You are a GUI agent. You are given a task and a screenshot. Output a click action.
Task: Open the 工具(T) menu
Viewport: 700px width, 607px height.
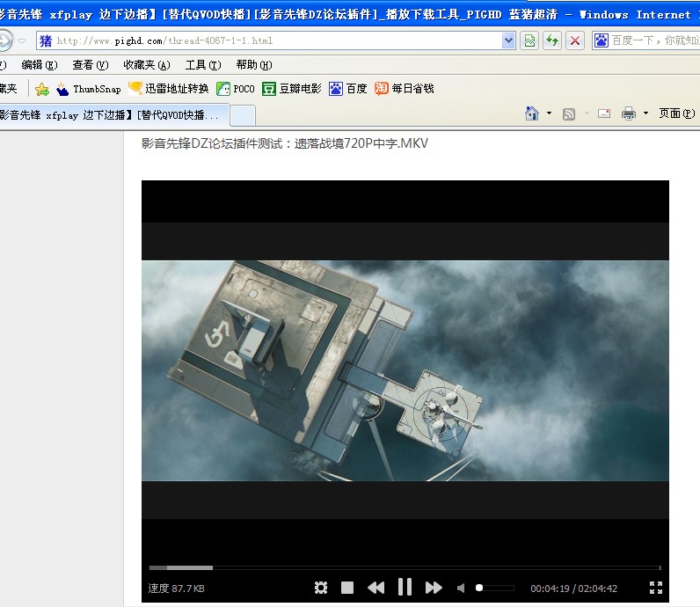pos(203,65)
